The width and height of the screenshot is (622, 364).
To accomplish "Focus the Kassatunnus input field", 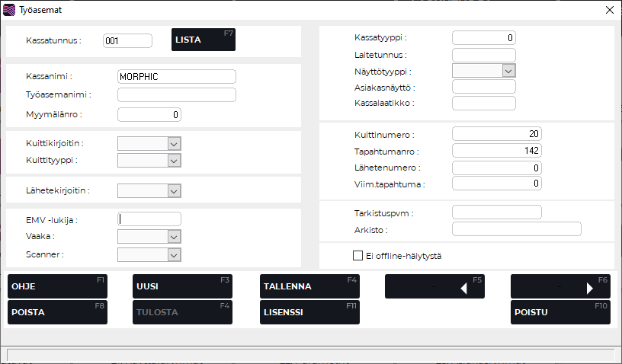I will point(127,40).
